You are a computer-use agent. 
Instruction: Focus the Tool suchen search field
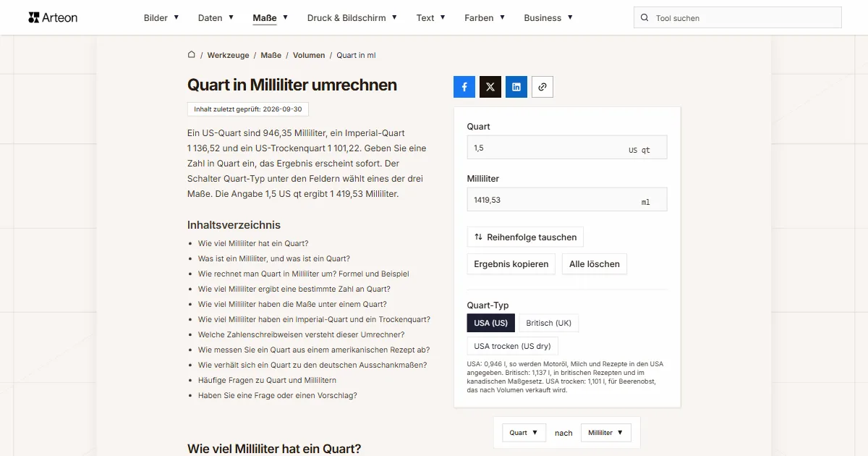738,18
